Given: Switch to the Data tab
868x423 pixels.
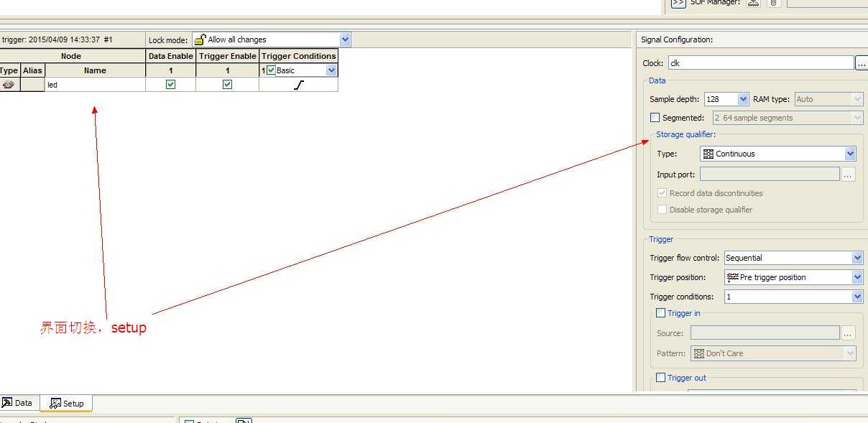Looking at the screenshot, I should point(19,403).
